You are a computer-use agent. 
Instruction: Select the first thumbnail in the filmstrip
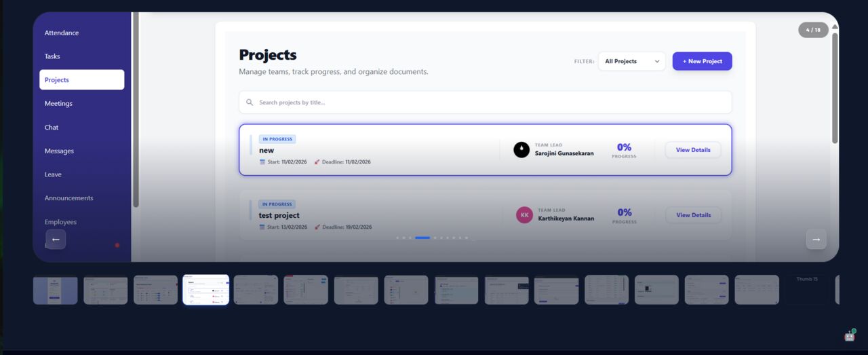click(56, 290)
